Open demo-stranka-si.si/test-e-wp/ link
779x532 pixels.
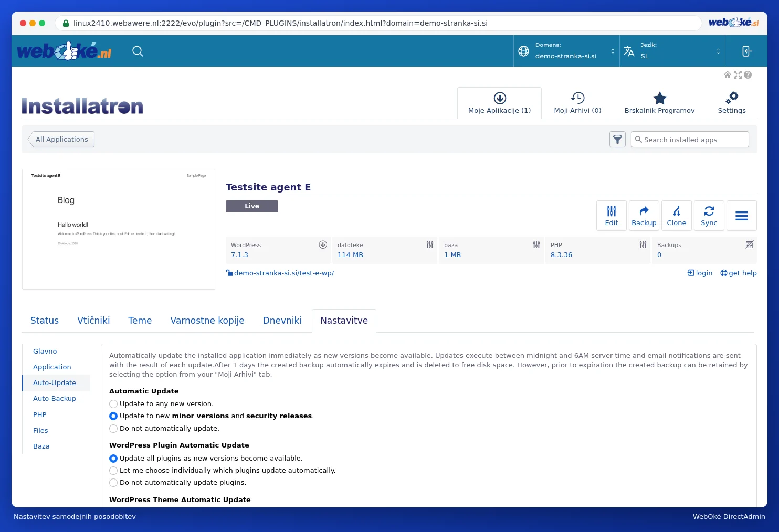[284, 273]
